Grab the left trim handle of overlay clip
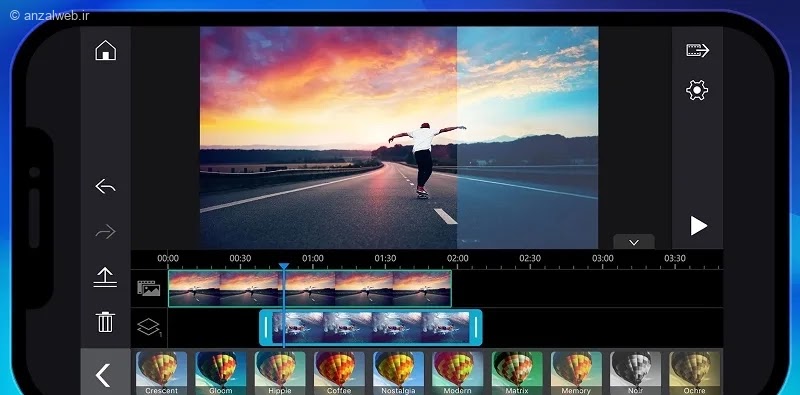The height and width of the screenshot is (395, 800). click(266, 328)
